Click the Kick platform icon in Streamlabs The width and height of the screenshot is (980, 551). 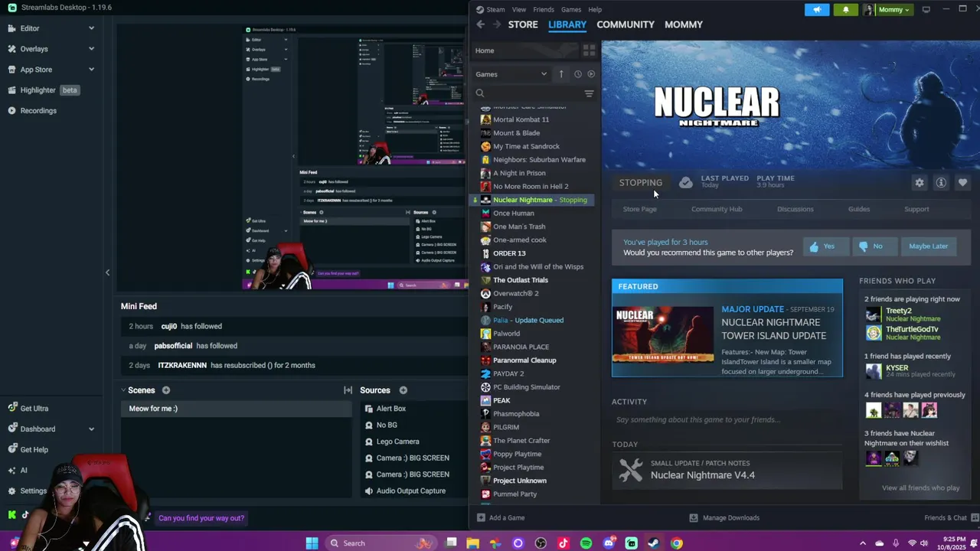[x=11, y=515]
